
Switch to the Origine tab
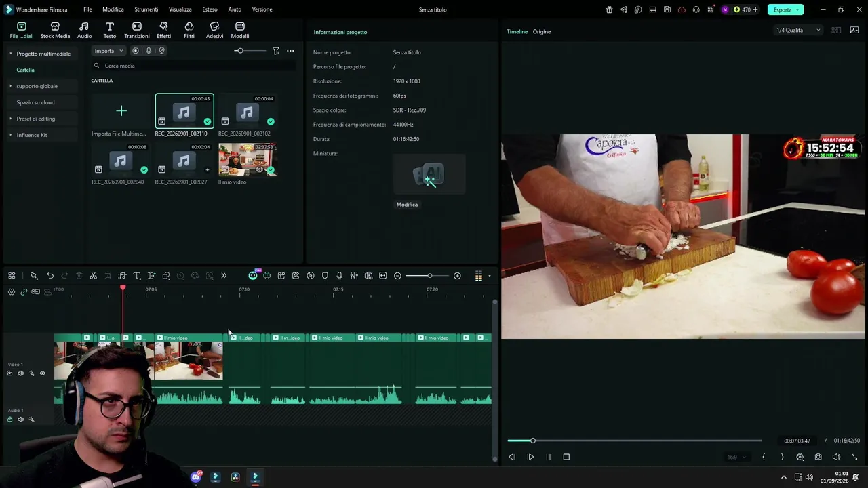[x=542, y=32]
